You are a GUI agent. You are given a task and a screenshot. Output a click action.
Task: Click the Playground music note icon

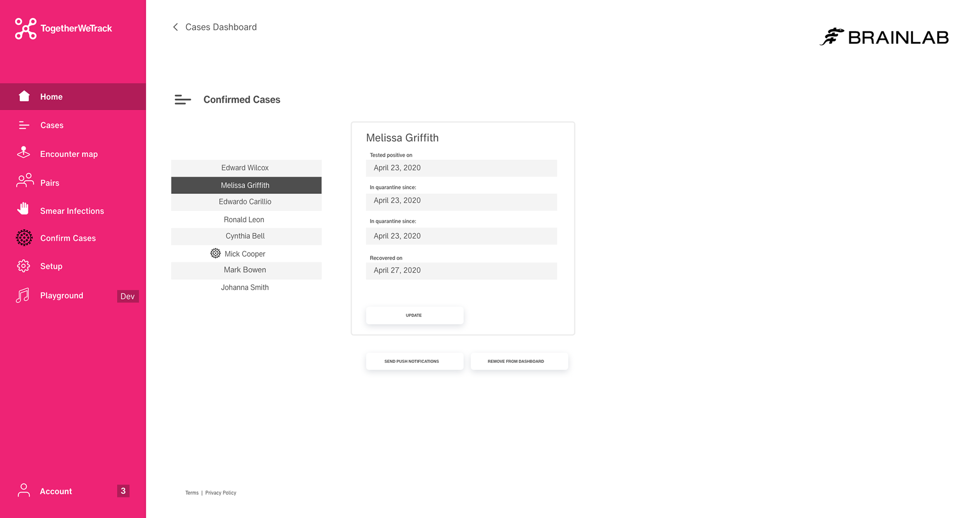pyautogui.click(x=22, y=295)
